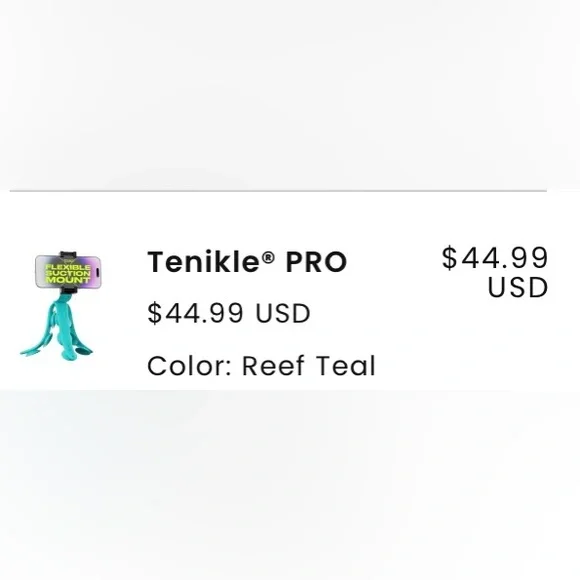The width and height of the screenshot is (580, 580).
Task: Click the 44.99 amount beneath the product title
Action: click(x=205, y=313)
